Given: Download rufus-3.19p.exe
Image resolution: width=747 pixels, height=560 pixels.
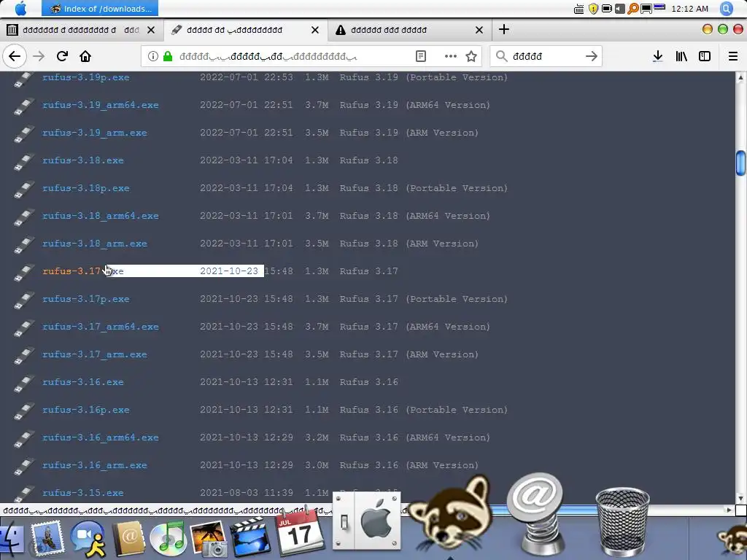Looking at the screenshot, I should coord(86,77).
